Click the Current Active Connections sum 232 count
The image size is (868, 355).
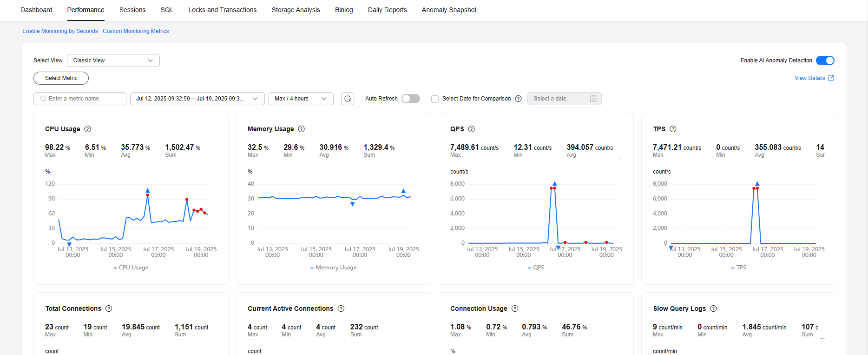tap(364, 327)
